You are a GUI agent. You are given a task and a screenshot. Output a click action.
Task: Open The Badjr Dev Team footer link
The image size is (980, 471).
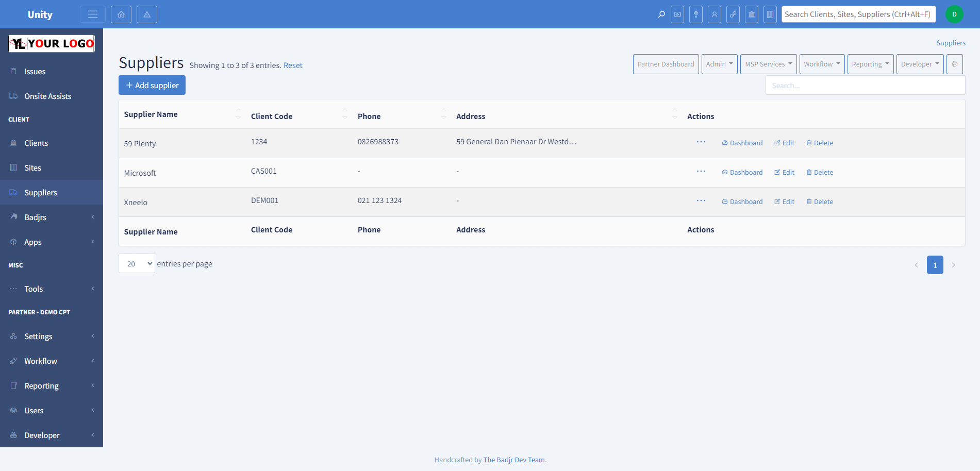513,460
